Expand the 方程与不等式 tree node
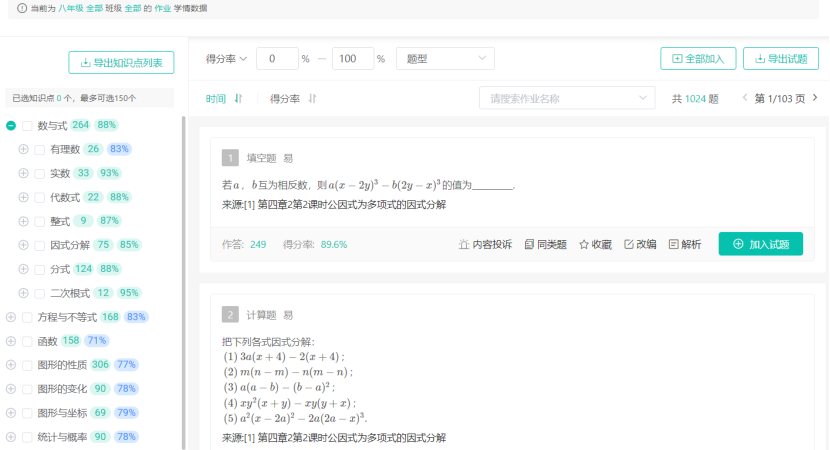 coord(11,317)
